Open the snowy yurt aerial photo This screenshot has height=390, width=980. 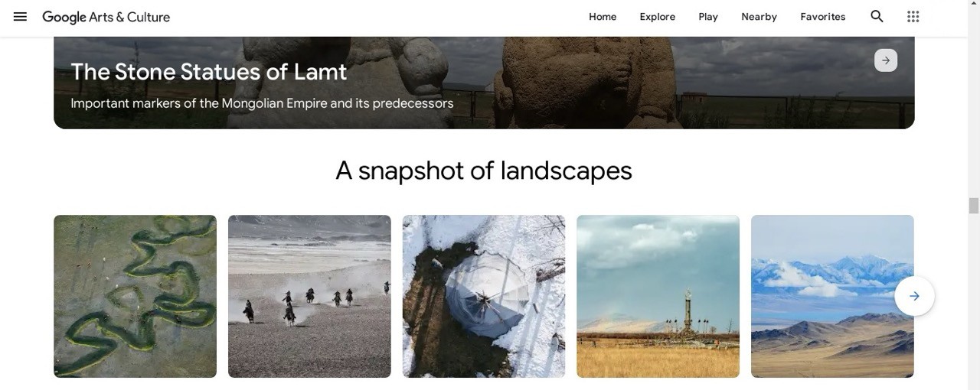coord(484,296)
